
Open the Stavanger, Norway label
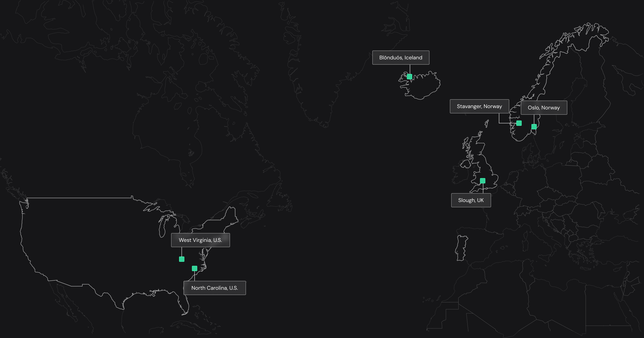[x=479, y=106]
